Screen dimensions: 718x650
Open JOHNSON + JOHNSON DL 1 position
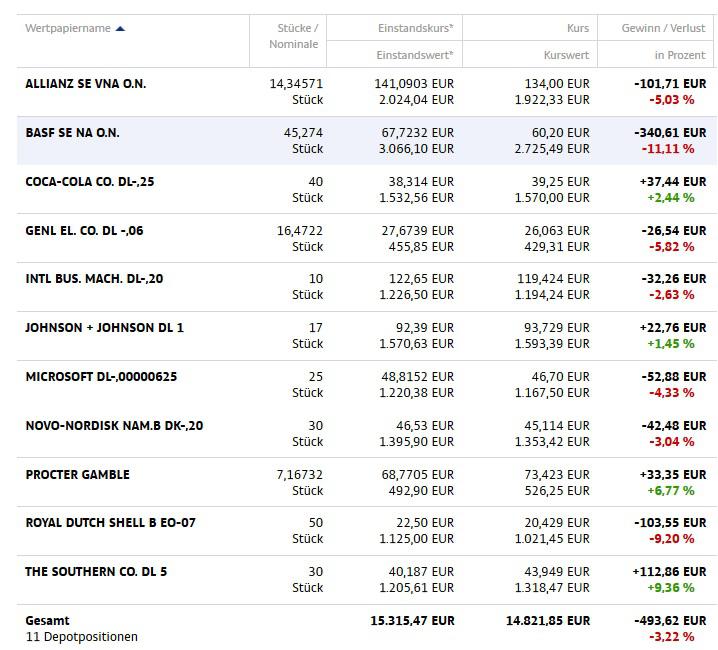coord(104,328)
